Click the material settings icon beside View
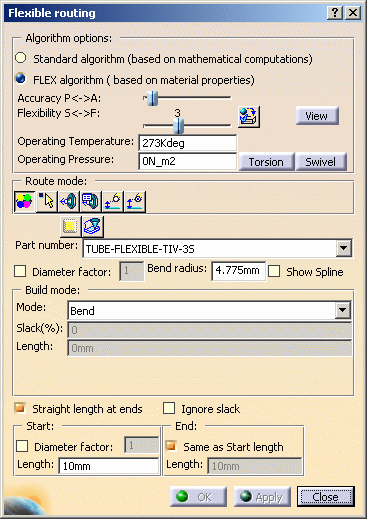The width and height of the screenshot is (367, 519). tap(249, 117)
